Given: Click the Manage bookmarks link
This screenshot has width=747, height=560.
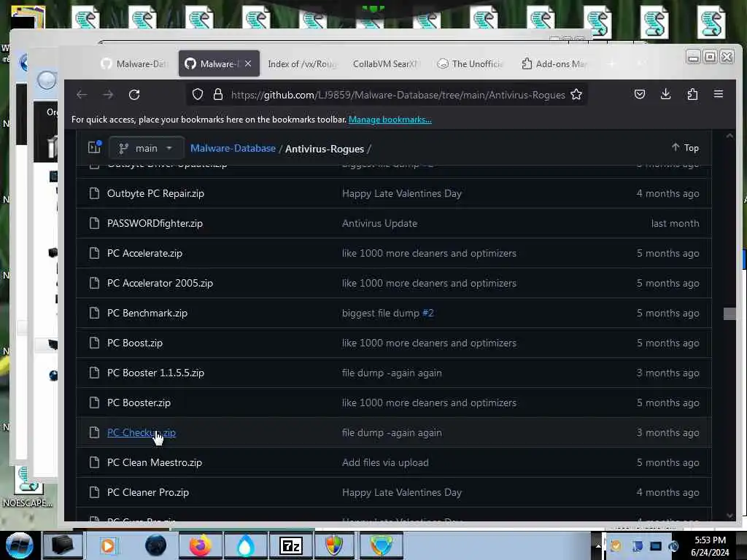Looking at the screenshot, I should [390, 120].
